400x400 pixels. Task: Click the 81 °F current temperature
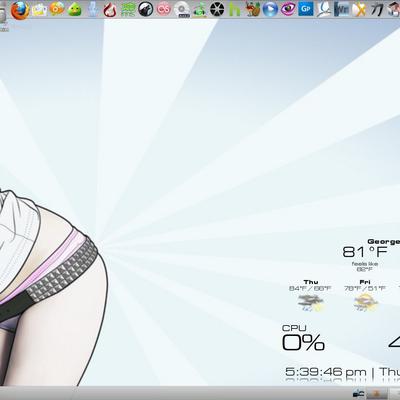[365, 252]
